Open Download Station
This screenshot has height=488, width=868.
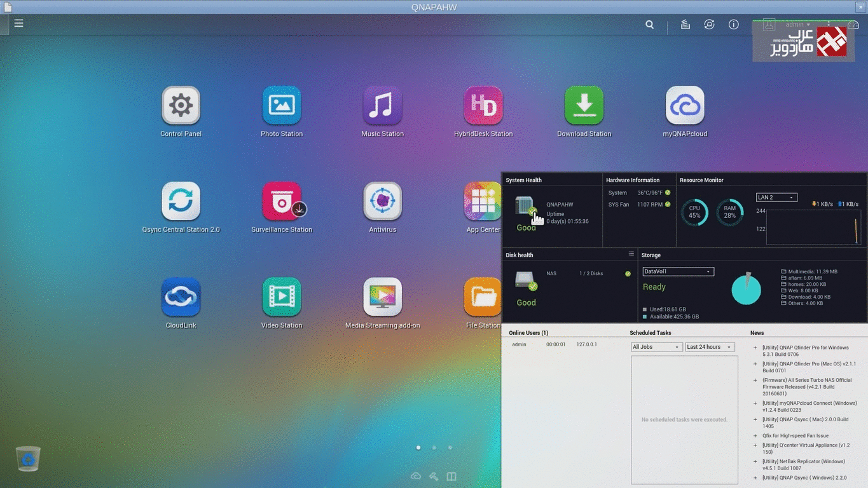point(584,105)
